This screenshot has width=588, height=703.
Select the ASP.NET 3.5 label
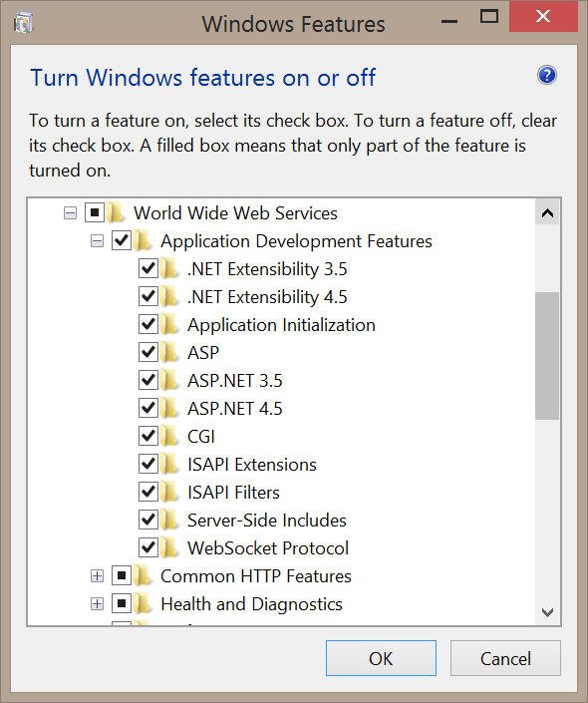(235, 381)
